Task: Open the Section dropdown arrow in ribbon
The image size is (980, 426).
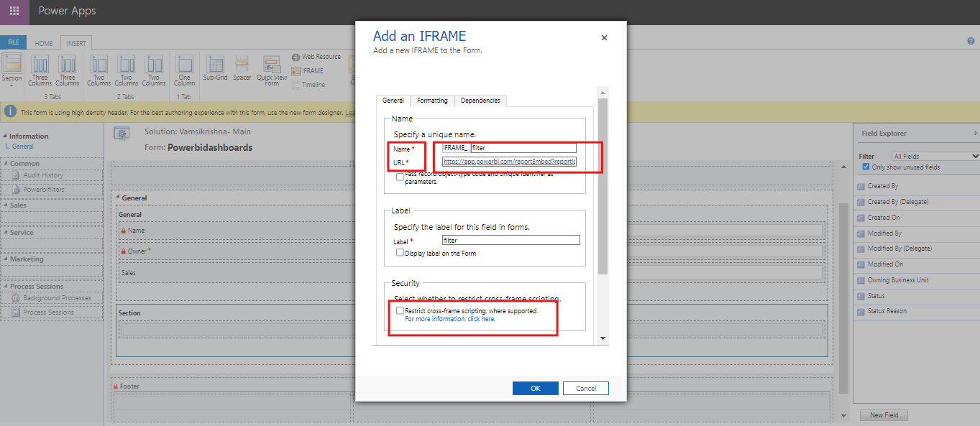Action: pos(12,85)
